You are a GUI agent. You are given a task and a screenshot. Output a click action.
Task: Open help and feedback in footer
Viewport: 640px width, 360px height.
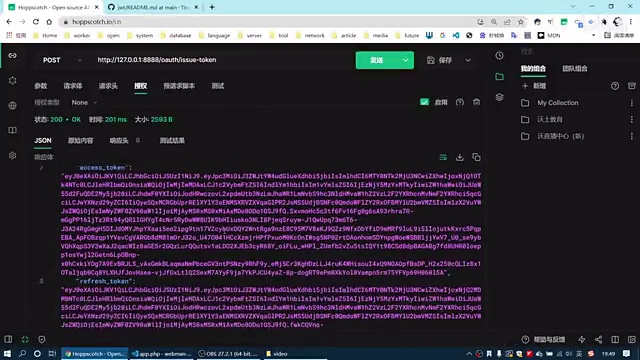(544, 339)
